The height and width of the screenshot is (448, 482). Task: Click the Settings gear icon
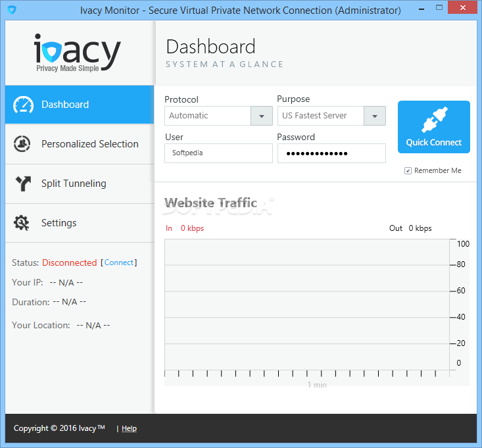tap(22, 222)
